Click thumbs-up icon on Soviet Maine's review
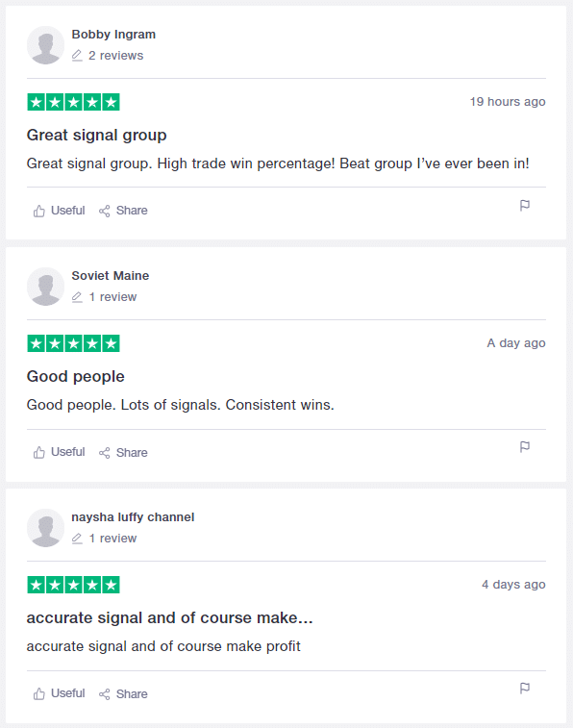The image size is (573, 728). pos(39,452)
